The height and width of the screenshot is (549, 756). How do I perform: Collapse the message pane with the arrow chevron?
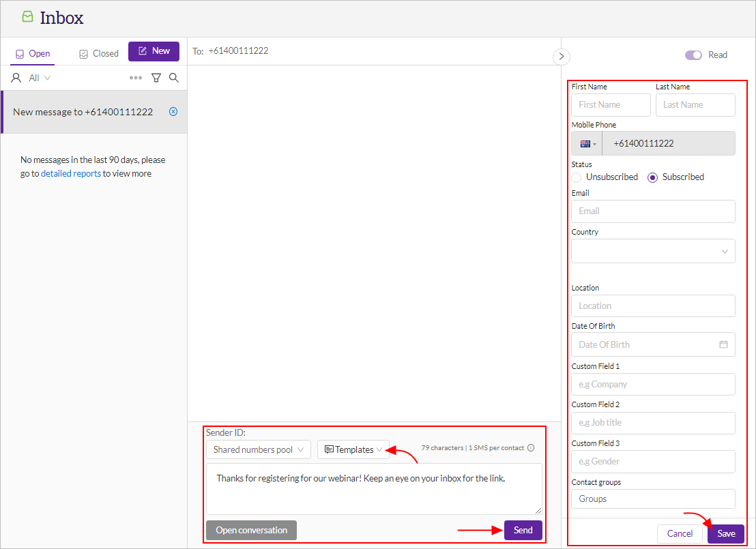coord(561,57)
